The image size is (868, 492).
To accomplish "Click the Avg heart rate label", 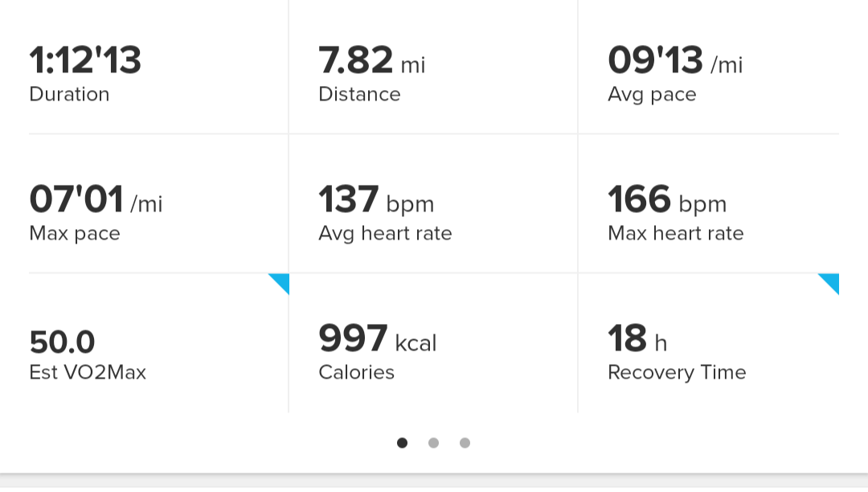I will pos(385,234).
